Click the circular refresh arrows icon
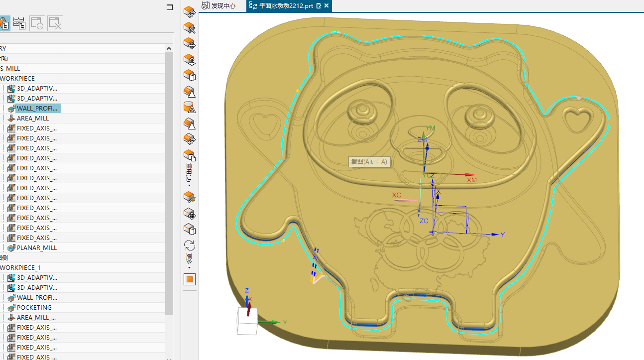644x360 pixels. 189,245
